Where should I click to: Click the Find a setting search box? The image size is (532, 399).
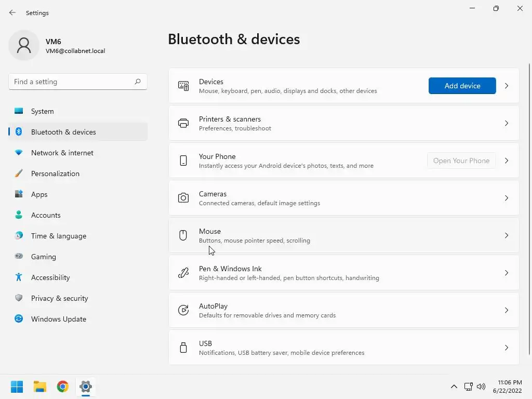tap(73, 82)
